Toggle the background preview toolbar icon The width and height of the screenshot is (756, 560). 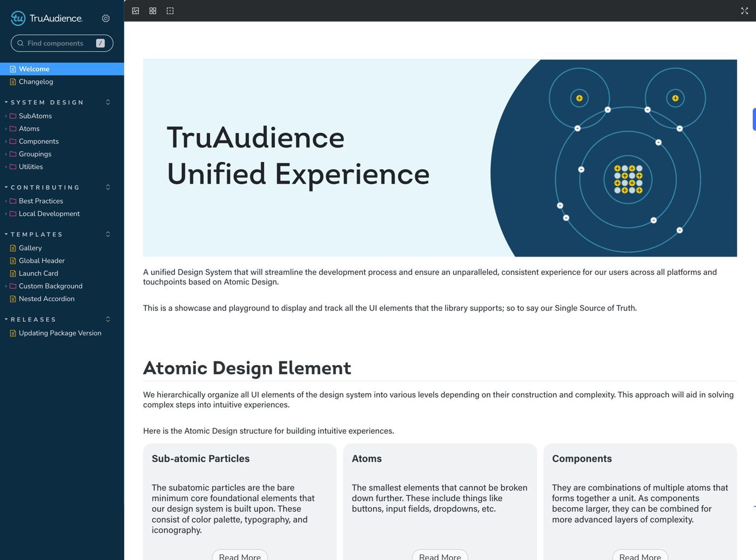136,11
